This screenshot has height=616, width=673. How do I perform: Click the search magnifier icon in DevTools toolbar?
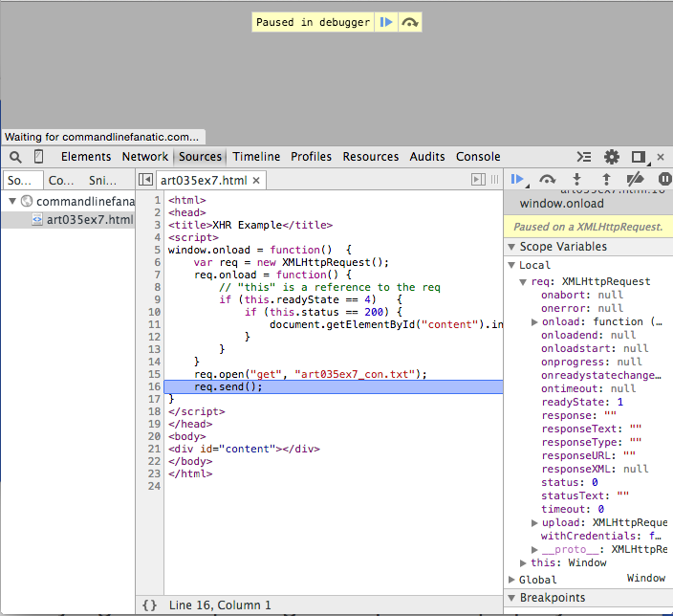tap(15, 157)
